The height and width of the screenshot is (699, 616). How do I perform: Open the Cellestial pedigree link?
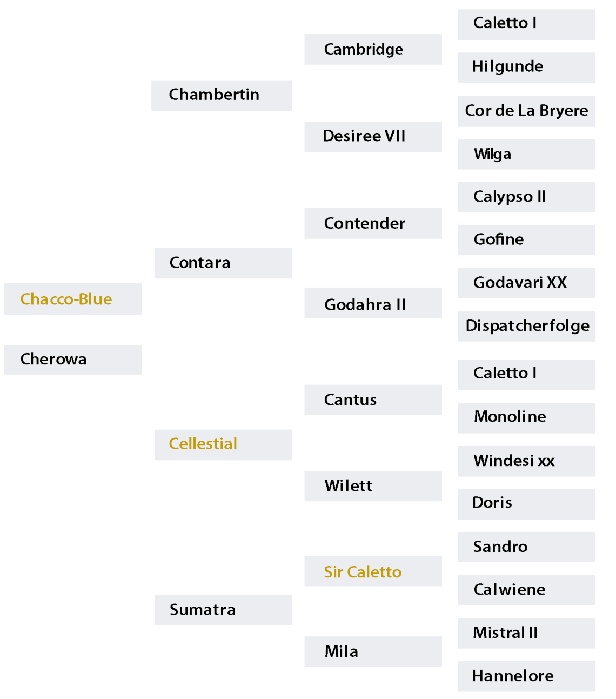click(203, 444)
